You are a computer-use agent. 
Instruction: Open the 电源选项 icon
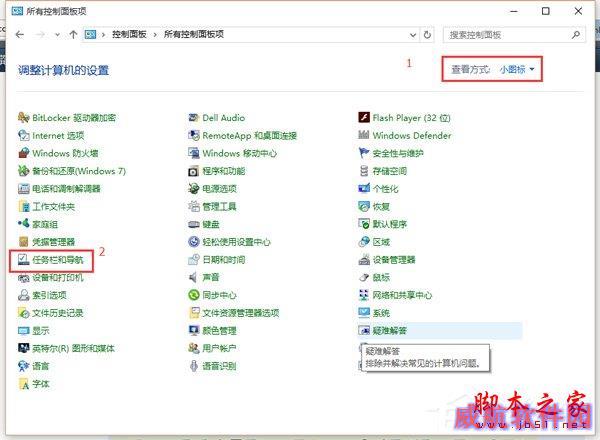[194, 188]
